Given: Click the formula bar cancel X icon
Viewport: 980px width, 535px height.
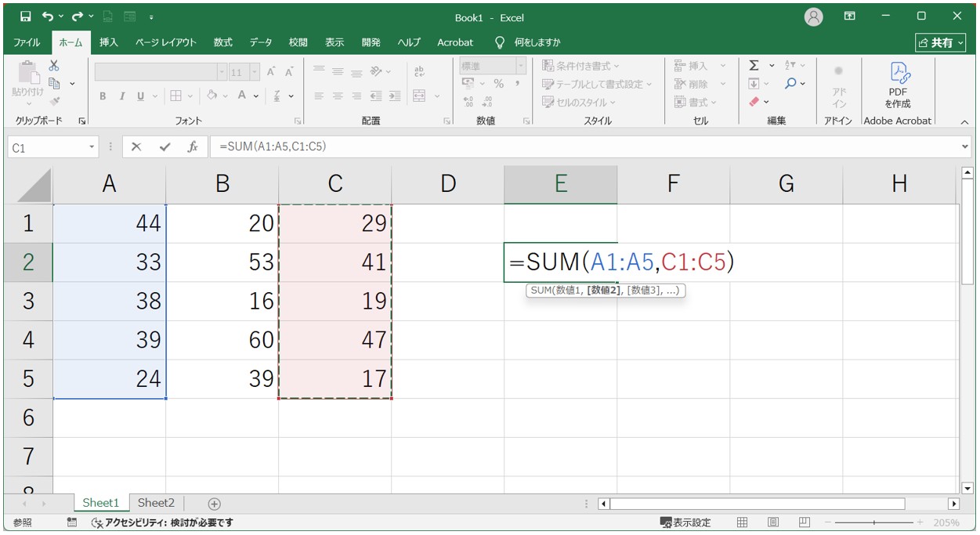Looking at the screenshot, I should click(136, 146).
